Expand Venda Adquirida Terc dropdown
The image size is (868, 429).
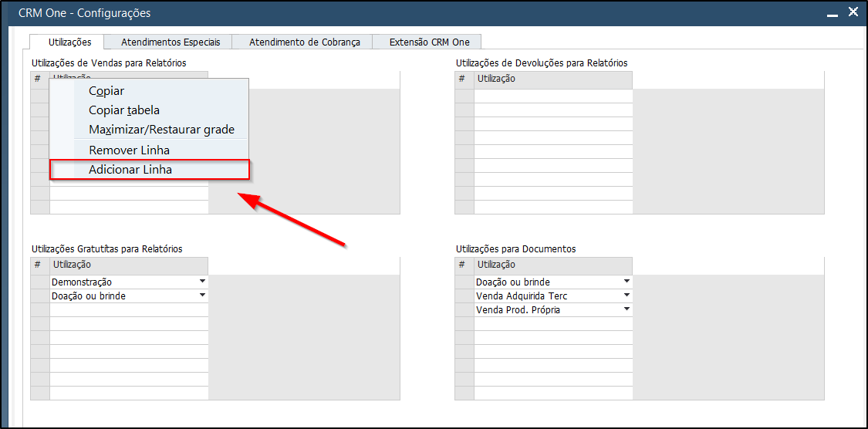click(627, 296)
